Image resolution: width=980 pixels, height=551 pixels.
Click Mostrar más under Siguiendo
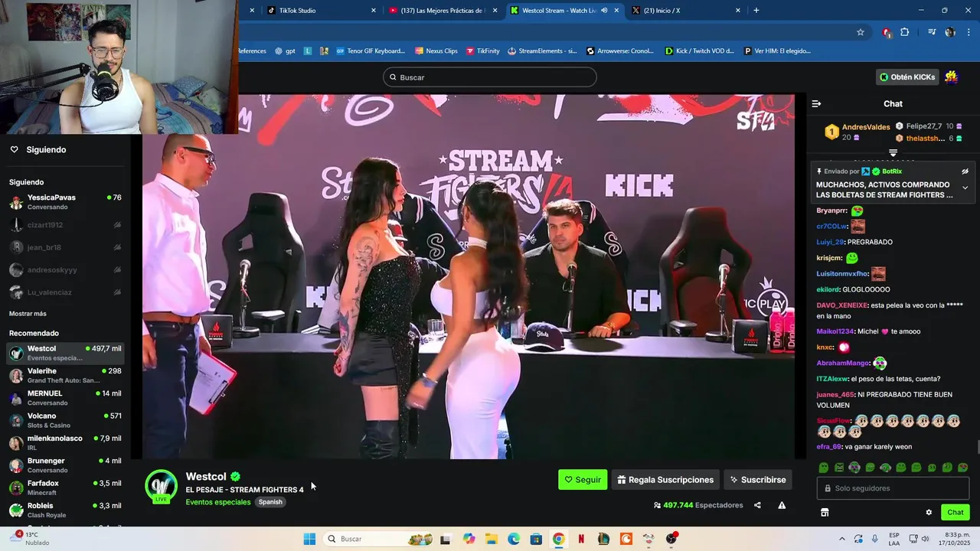(28, 314)
